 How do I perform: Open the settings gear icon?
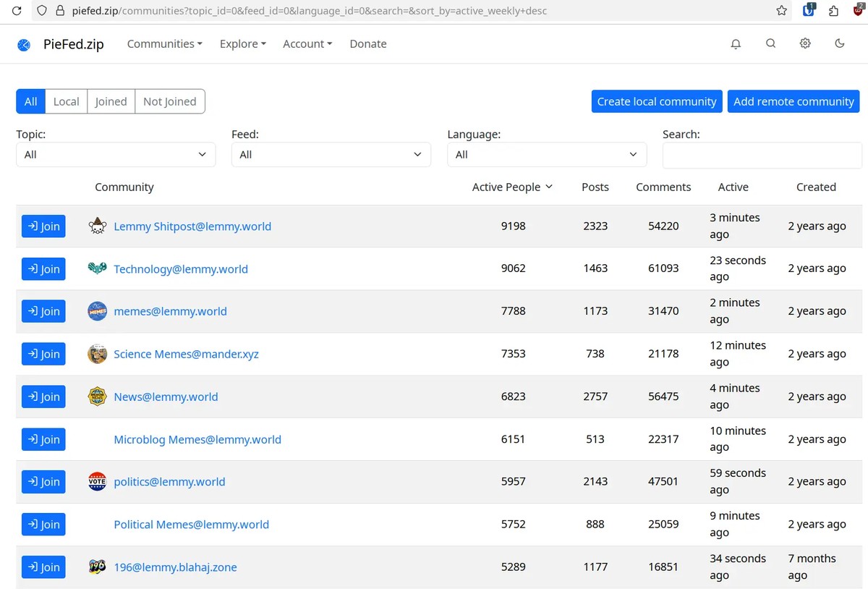tap(805, 44)
